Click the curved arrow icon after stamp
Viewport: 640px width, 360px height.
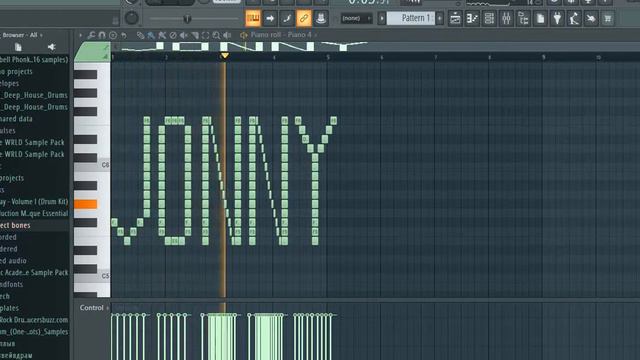123,35
